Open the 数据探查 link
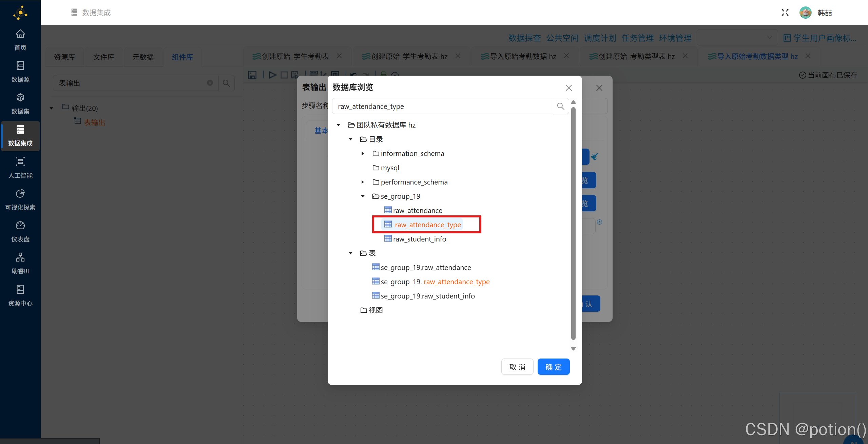The image size is (868, 444). (525, 38)
